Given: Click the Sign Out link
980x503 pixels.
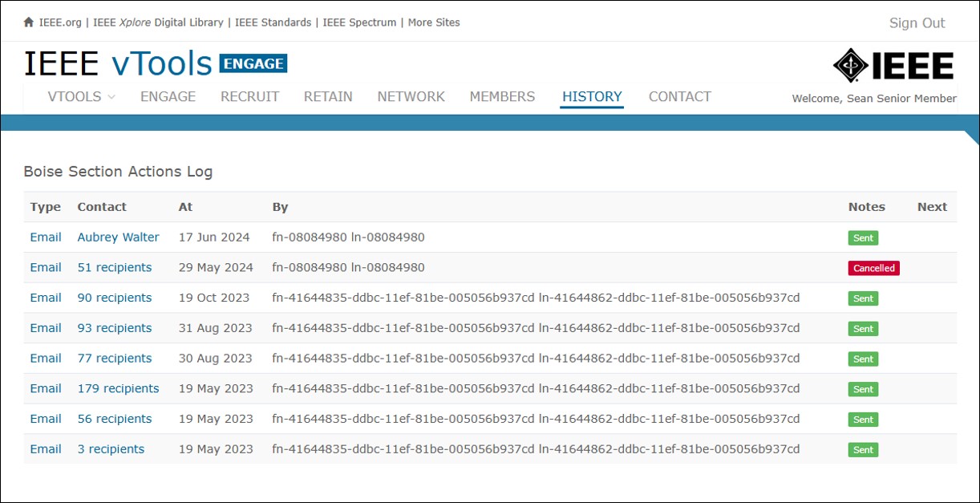Looking at the screenshot, I should (x=917, y=23).
